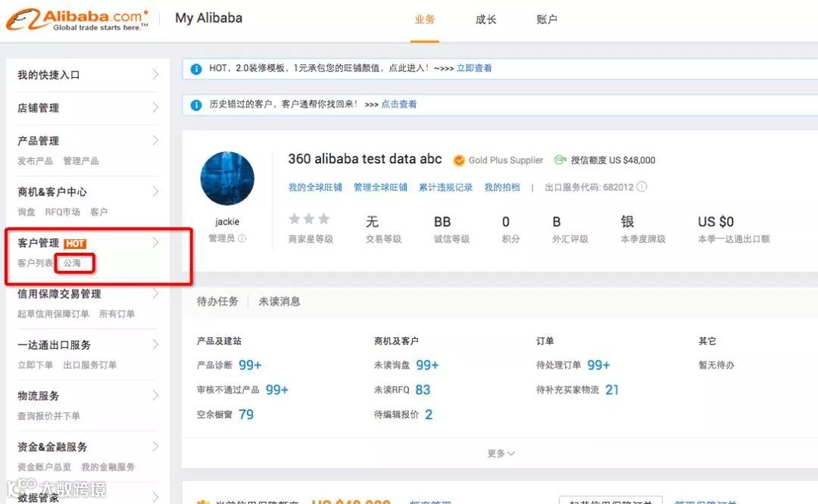Expand the 一达通出口服务 chevron
The height and width of the screenshot is (504, 818).
[x=155, y=344]
